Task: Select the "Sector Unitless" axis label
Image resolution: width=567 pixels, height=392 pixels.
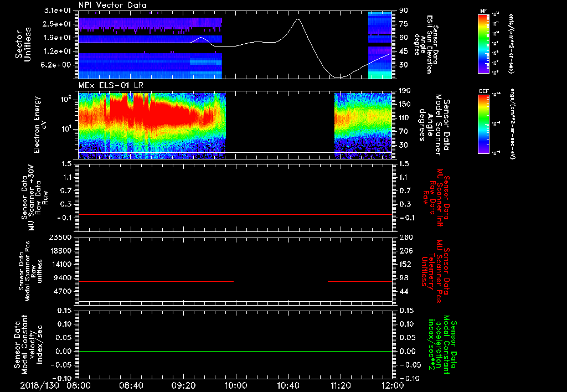Action: 23,44
